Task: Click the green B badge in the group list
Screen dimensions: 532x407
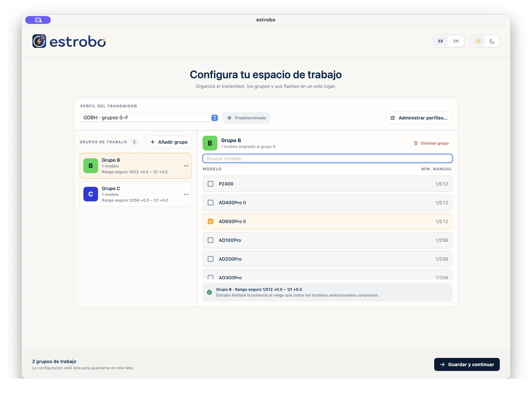Action: (91, 166)
